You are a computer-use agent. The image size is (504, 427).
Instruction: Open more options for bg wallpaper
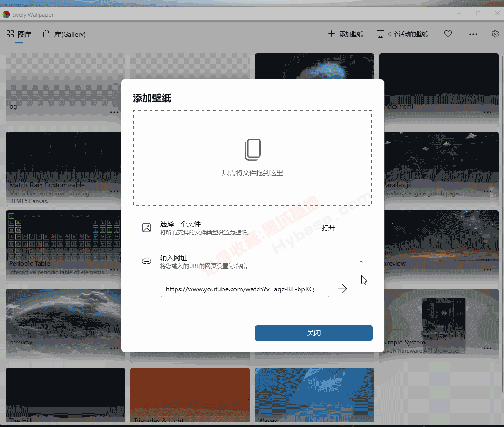click(x=114, y=112)
